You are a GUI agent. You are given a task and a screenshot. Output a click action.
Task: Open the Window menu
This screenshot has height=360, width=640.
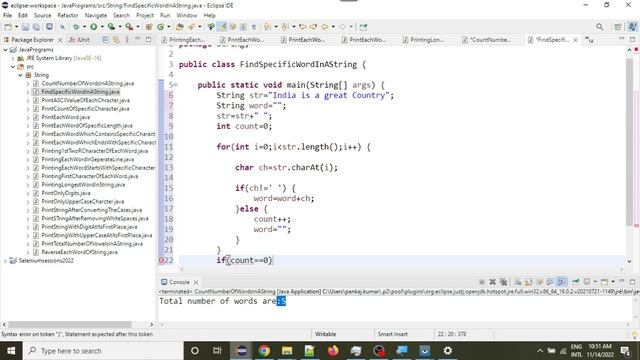point(187,16)
